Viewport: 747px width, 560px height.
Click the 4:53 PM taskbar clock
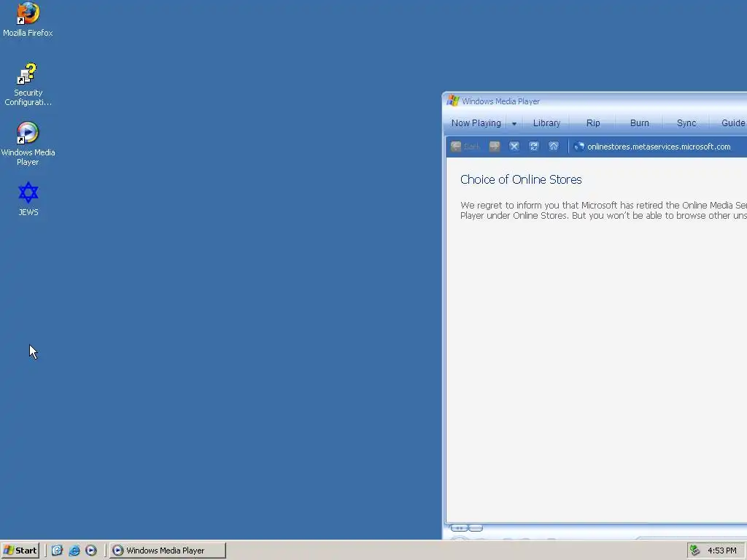(x=721, y=551)
